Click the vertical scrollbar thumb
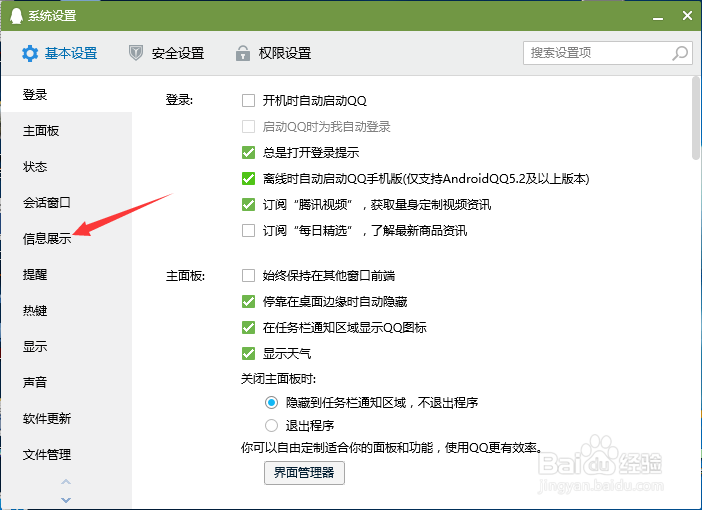 695,118
